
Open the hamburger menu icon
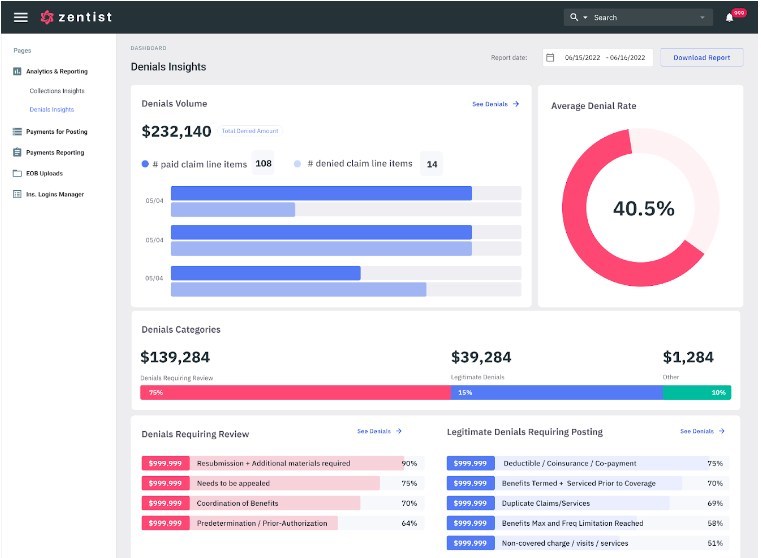(20, 17)
